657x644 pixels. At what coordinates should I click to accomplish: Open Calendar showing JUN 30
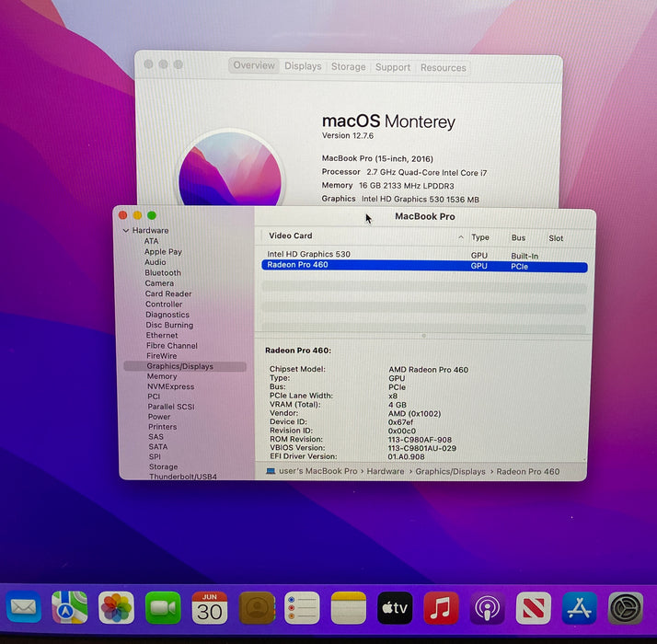[210, 607]
